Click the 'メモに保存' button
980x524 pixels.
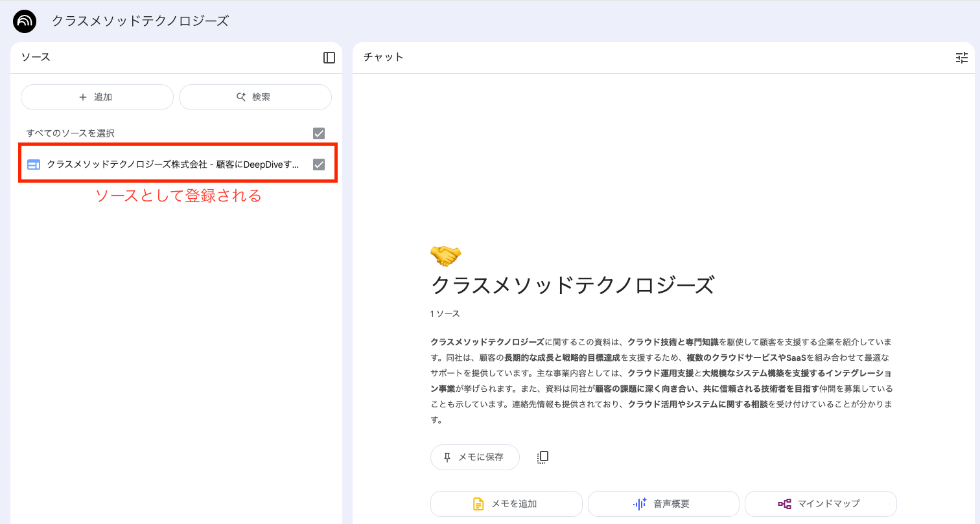click(x=475, y=457)
